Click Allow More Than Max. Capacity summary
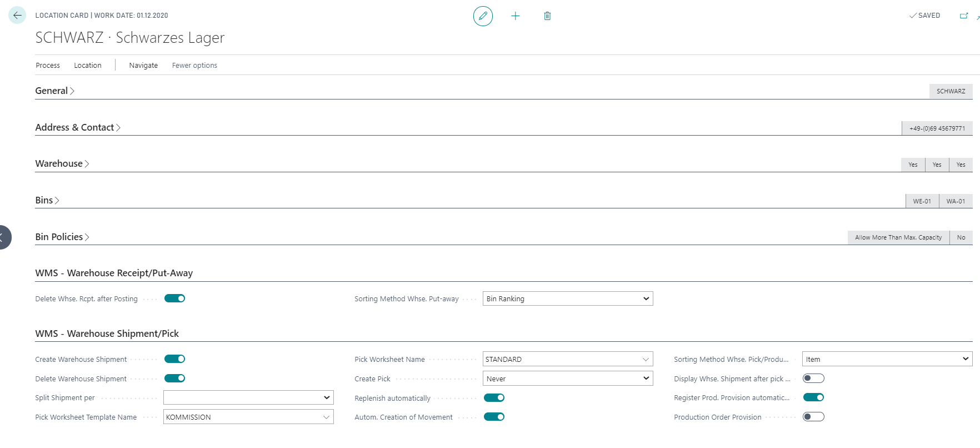The image size is (980, 448). click(x=898, y=237)
